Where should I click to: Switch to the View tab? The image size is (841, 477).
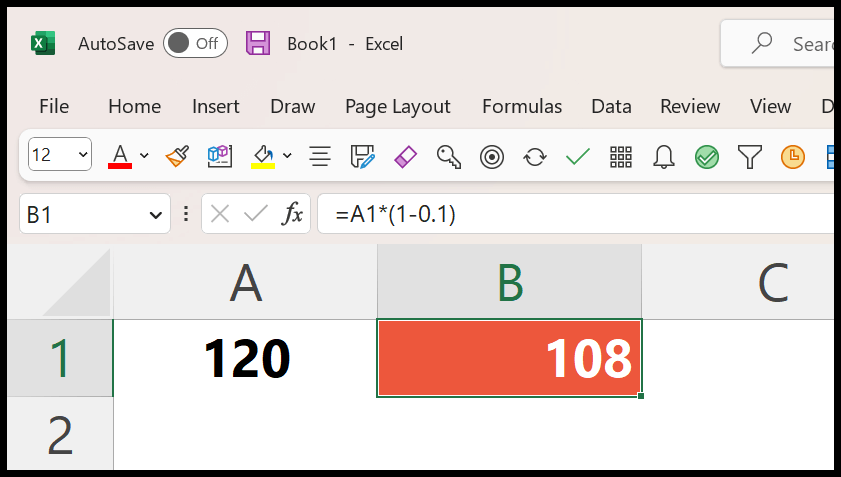tap(771, 106)
